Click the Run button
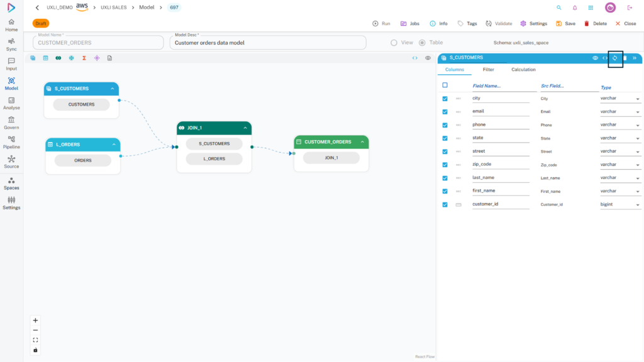This screenshot has height=362, width=644. click(381, 23)
